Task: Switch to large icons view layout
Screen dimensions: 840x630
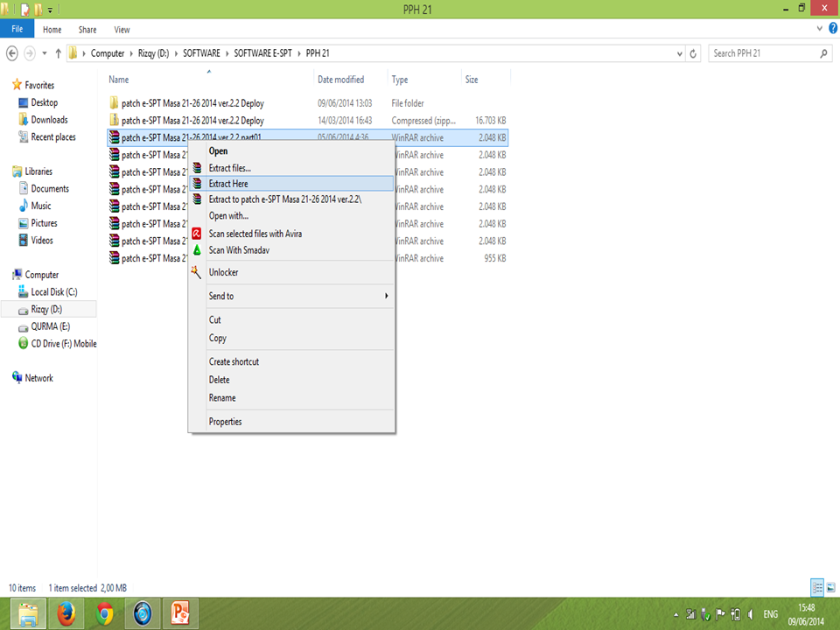Action: 831,588
